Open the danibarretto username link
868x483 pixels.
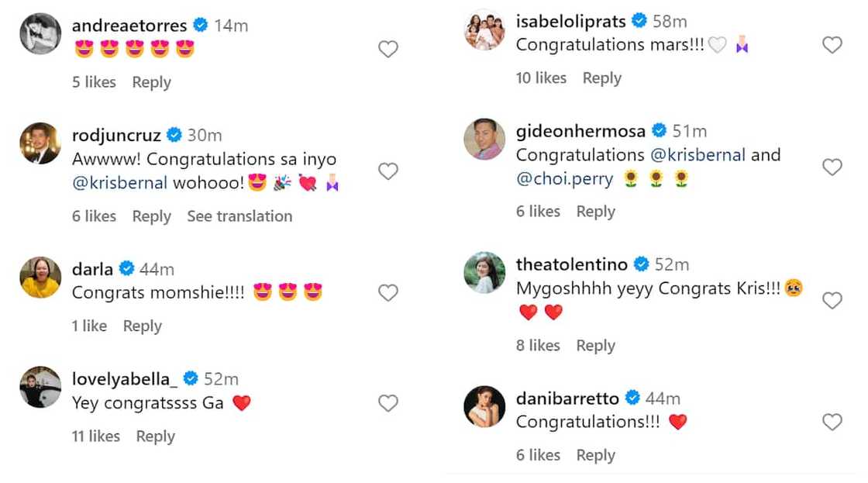(x=567, y=398)
